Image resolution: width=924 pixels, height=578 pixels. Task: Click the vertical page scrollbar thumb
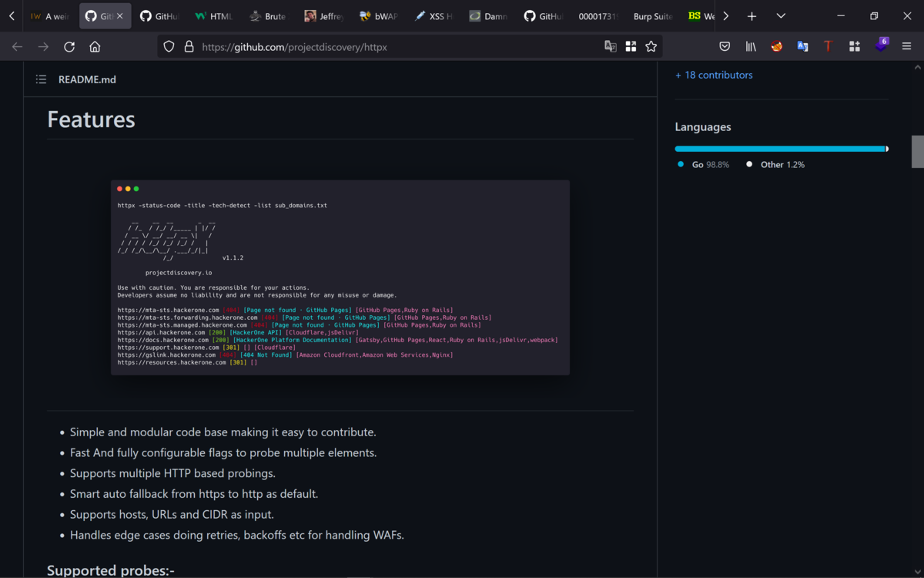pos(918,152)
